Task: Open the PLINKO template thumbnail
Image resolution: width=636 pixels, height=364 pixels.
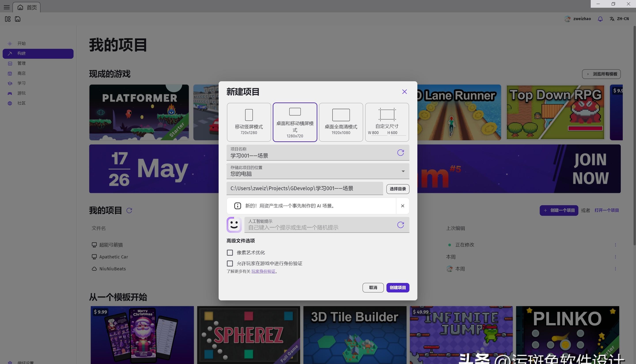Action: [568, 335]
